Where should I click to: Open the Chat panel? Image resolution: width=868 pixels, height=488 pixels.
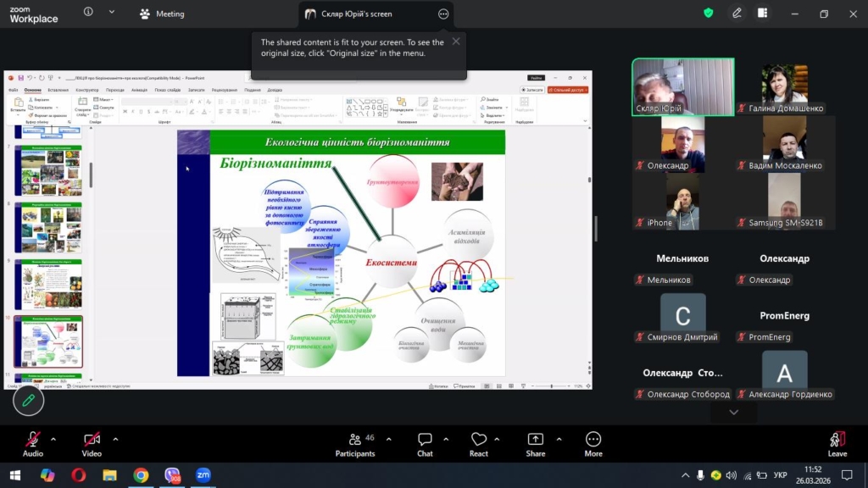[x=425, y=444]
